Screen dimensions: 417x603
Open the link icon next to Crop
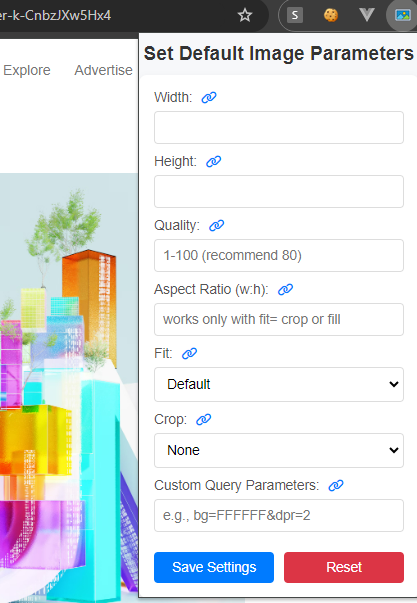(x=203, y=420)
